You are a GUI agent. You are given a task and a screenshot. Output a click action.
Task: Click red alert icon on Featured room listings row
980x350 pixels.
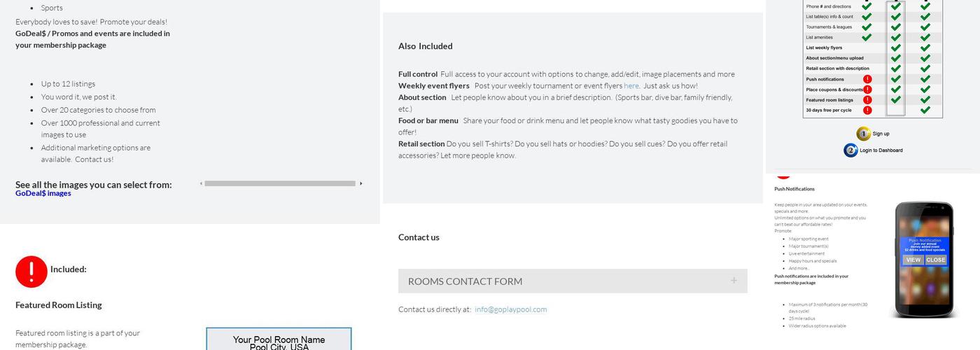pos(867,100)
